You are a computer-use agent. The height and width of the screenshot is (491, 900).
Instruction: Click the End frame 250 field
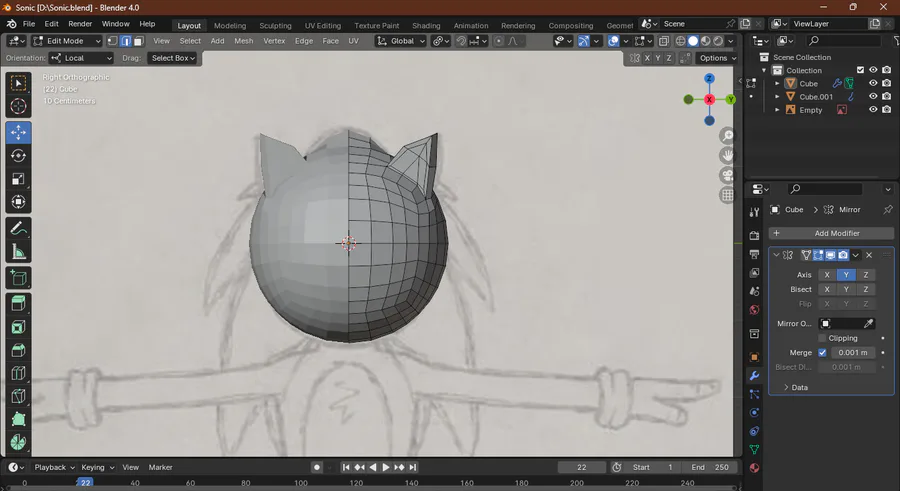click(x=709, y=467)
